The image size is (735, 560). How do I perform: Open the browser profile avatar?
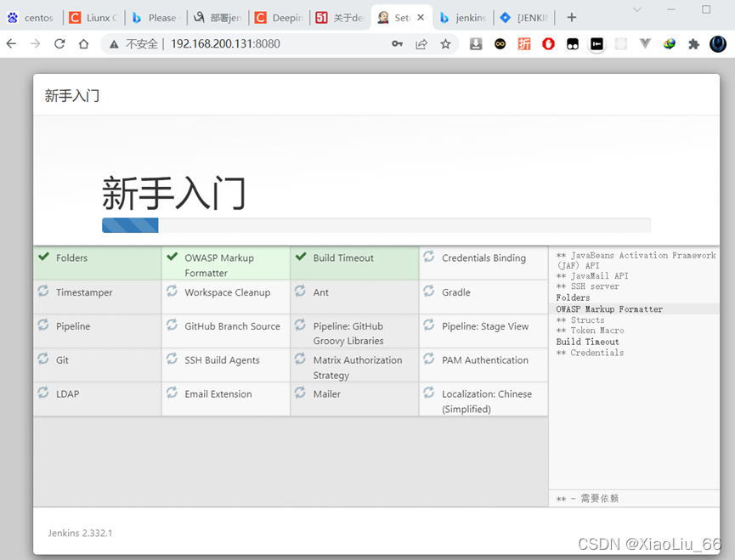(x=718, y=44)
